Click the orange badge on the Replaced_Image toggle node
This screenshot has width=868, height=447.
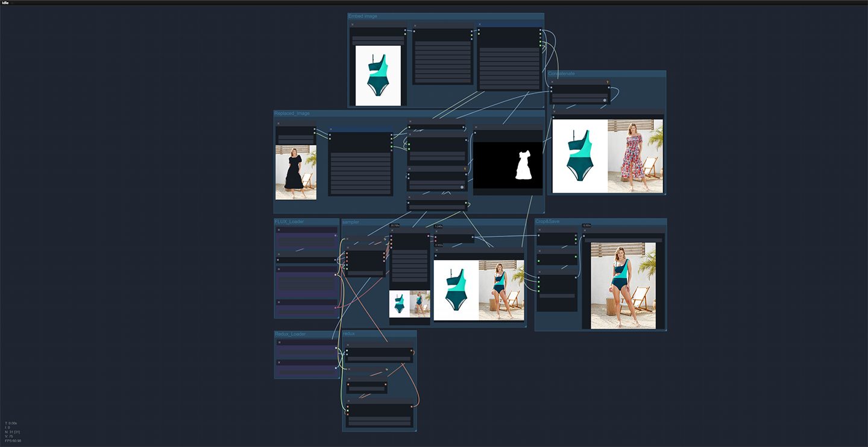coord(465,169)
